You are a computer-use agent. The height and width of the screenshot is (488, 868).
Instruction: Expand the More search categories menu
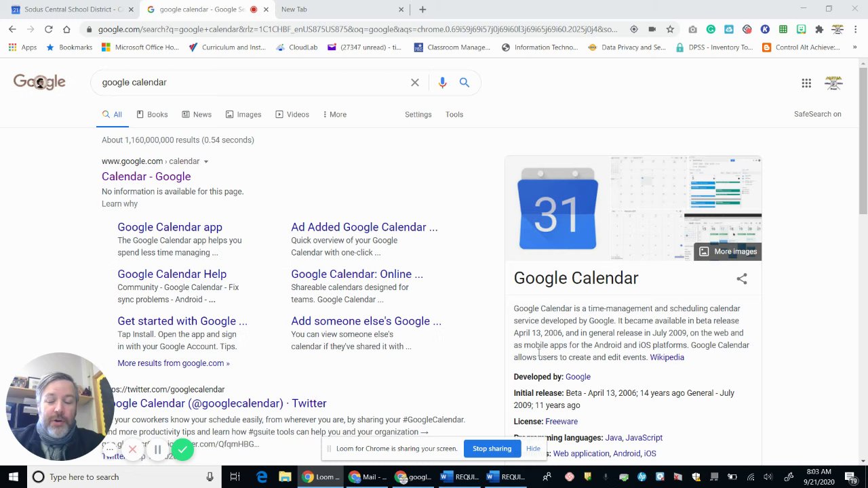334,115
